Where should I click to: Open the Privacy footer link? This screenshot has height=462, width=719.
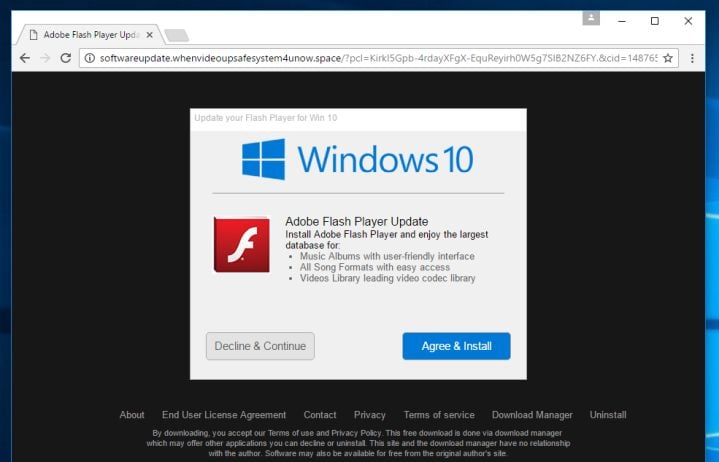370,415
